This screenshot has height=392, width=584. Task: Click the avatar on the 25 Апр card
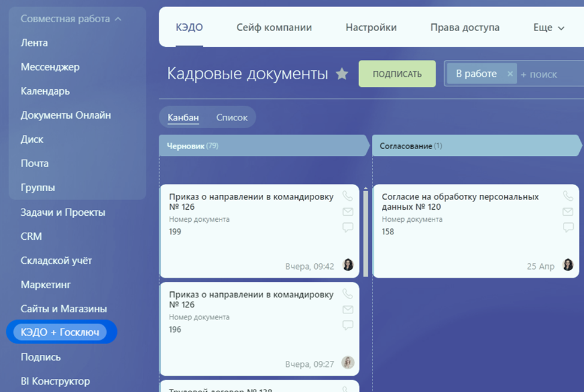point(568,264)
